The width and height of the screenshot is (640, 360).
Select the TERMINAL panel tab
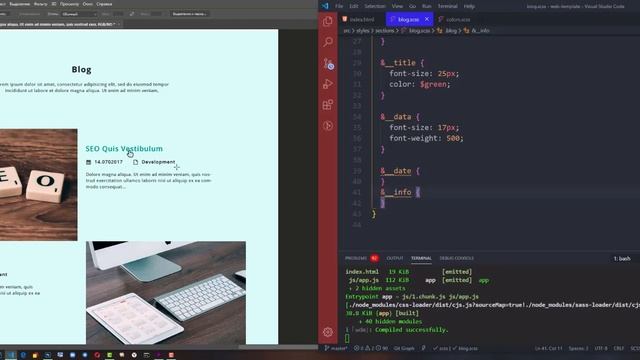[421, 258]
